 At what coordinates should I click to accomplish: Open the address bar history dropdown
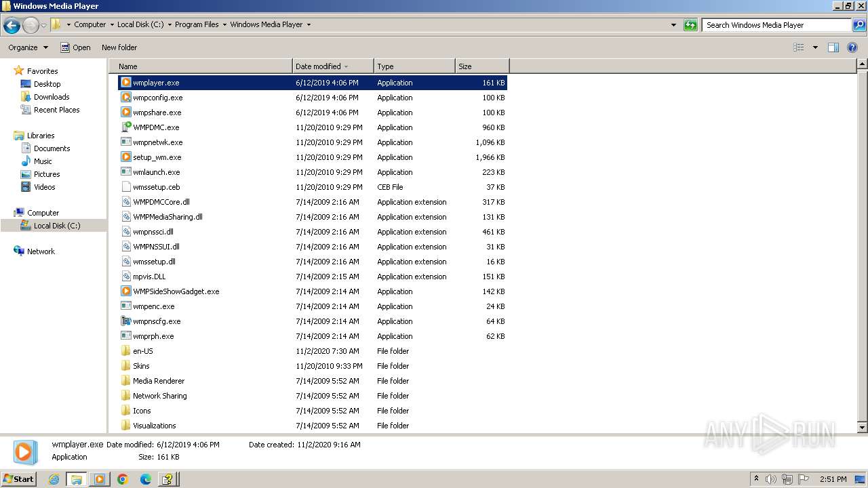pyautogui.click(x=673, y=25)
